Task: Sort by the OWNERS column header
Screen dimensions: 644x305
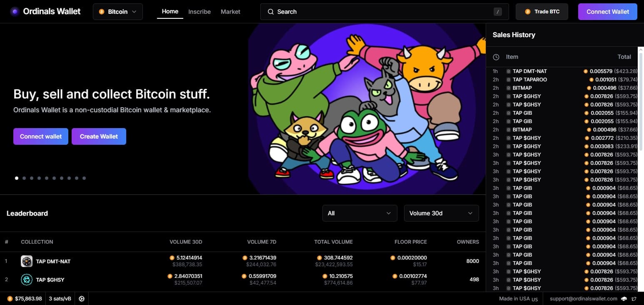Action: tap(468, 242)
